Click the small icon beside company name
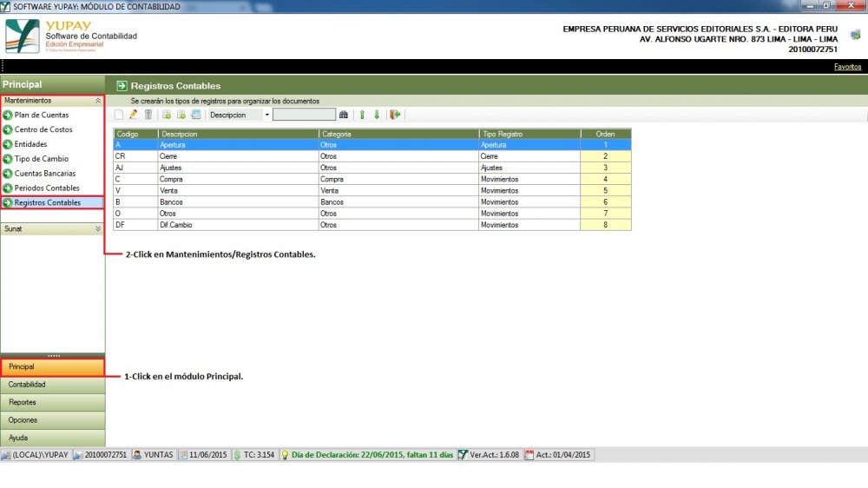 point(855,35)
